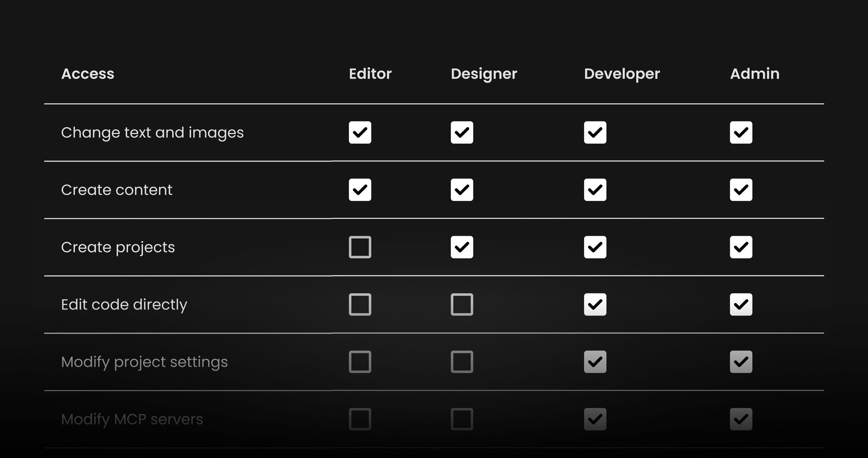The width and height of the screenshot is (868, 458).
Task: Check Modify project settings for Designer
Action: (462, 362)
